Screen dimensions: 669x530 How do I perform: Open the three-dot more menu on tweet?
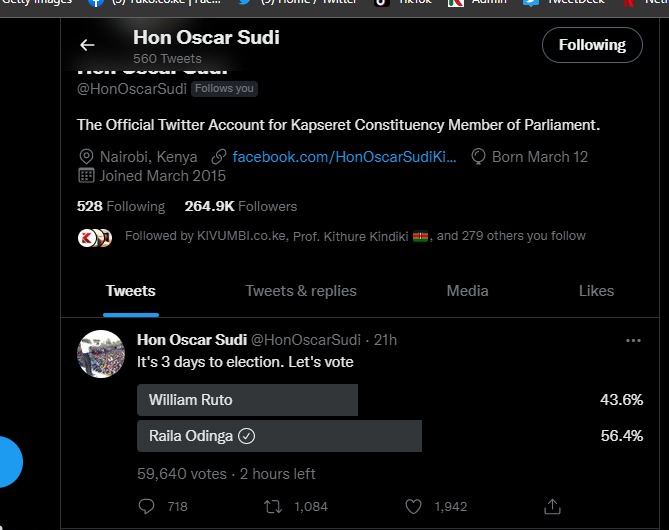pos(633,341)
